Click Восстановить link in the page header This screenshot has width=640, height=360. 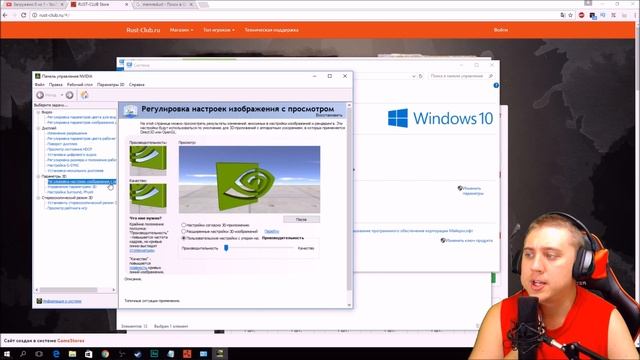329,115
